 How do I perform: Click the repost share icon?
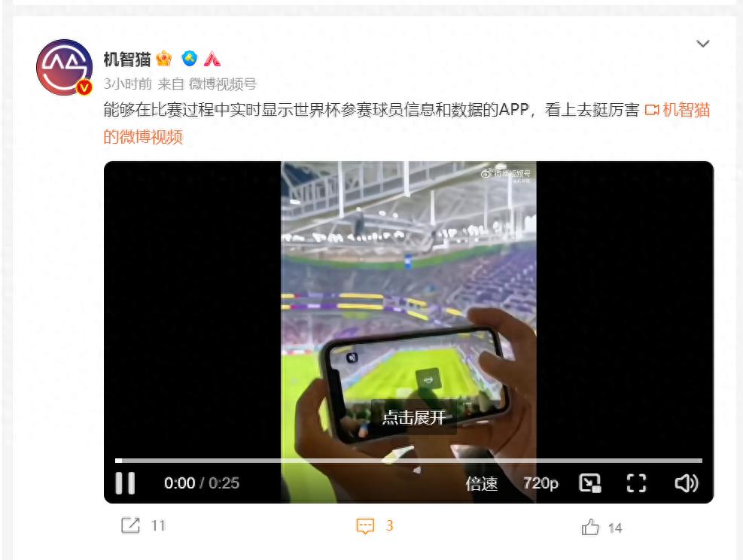pos(130,525)
